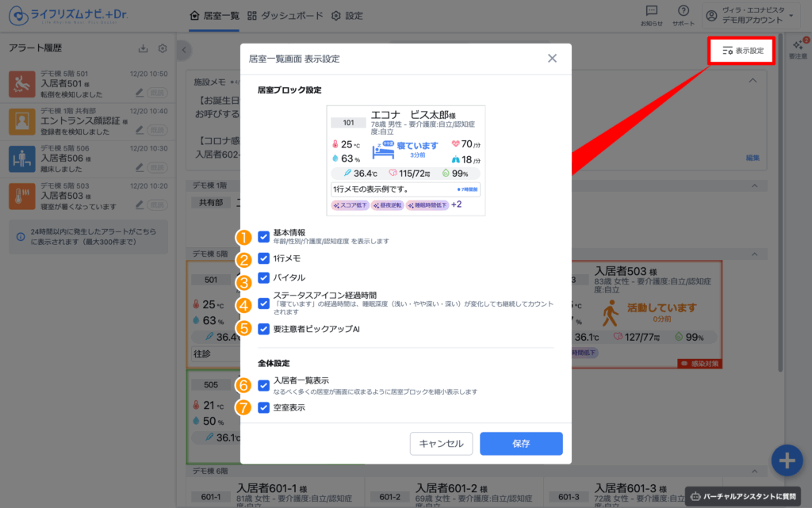The height and width of the screenshot is (508, 812).
Task: Toggle the 1行メモ checkbox
Action: tap(264, 258)
